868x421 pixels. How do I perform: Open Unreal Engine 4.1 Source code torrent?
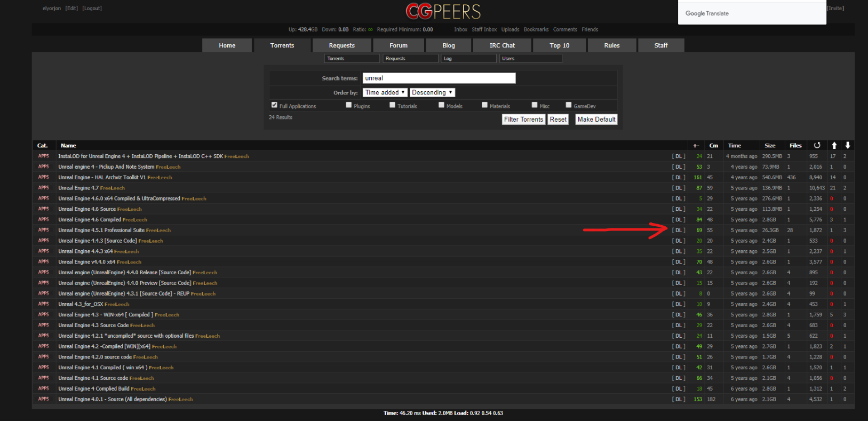coord(93,378)
